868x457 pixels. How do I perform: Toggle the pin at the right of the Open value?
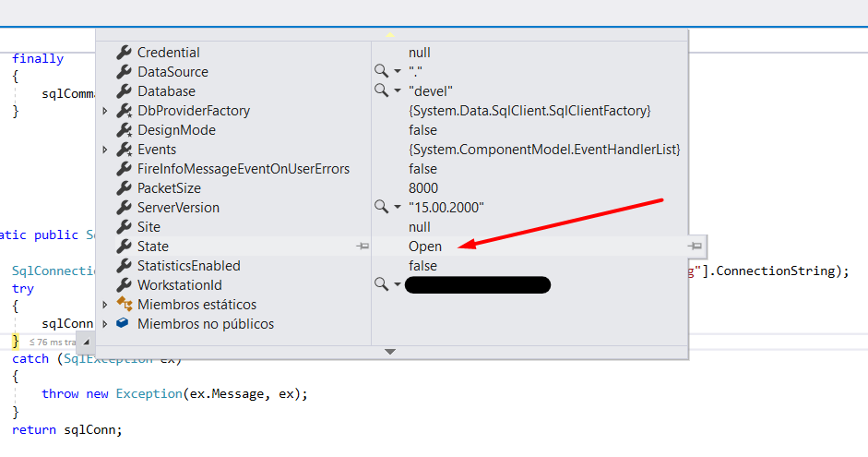click(x=696, y=247)
